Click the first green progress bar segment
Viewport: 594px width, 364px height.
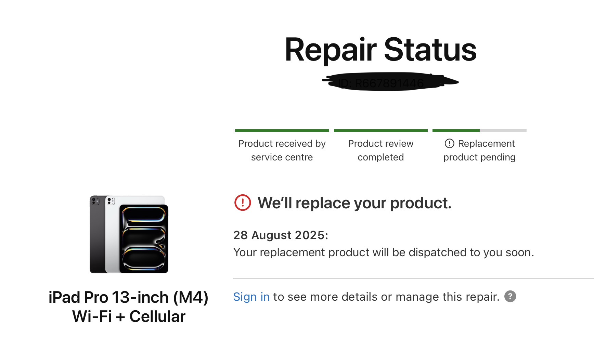click(x=282, y=130)
